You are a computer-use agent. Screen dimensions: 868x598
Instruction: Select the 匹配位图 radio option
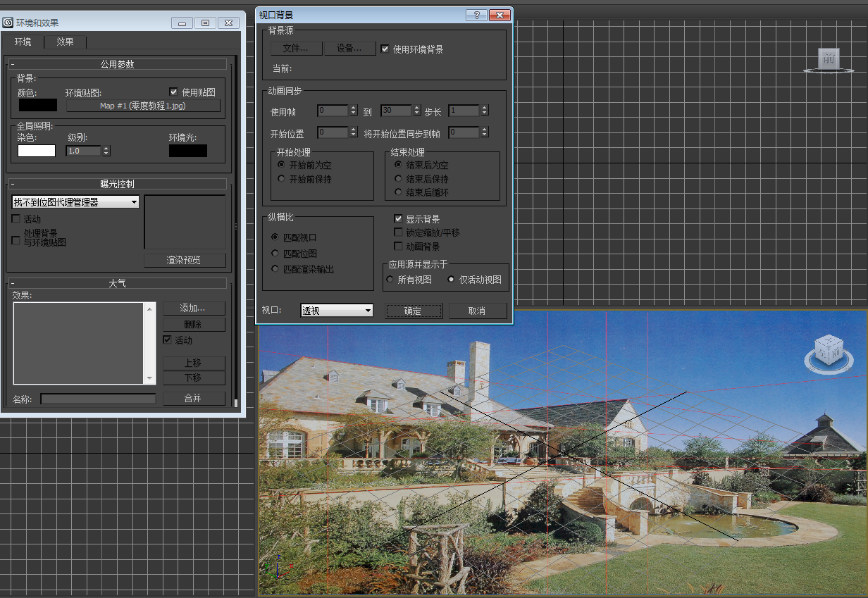click(x=275, y=254)
